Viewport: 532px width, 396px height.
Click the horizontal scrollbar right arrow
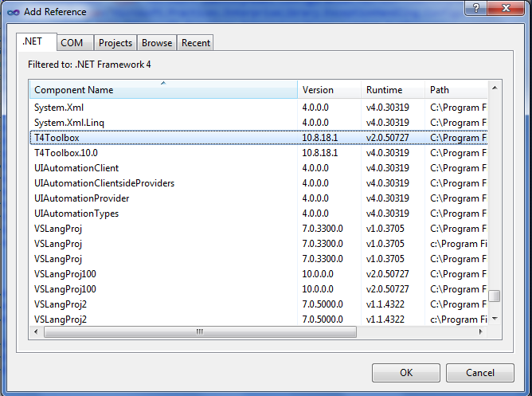(481, 332)
